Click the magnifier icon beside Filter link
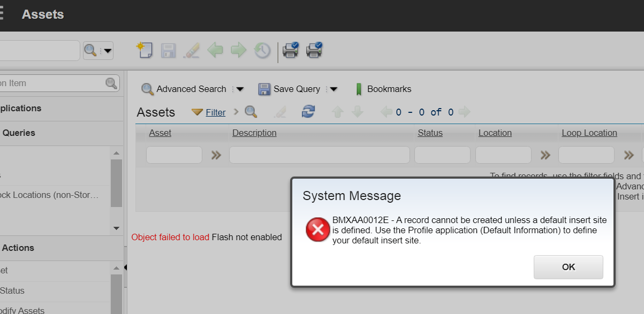Image resolution: width=644 pixels, height=314 pixels. click(x=251, y=112)
